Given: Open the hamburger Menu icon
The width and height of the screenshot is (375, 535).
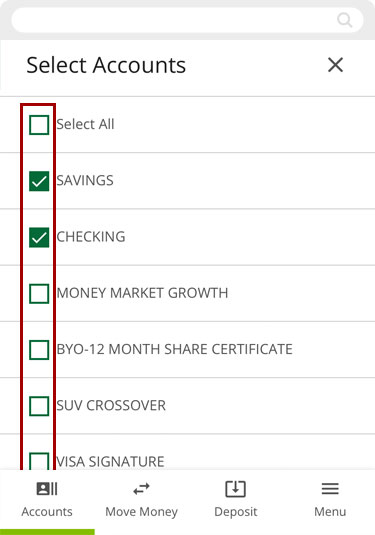Looking at the screenshot, I should pos(330,489).
